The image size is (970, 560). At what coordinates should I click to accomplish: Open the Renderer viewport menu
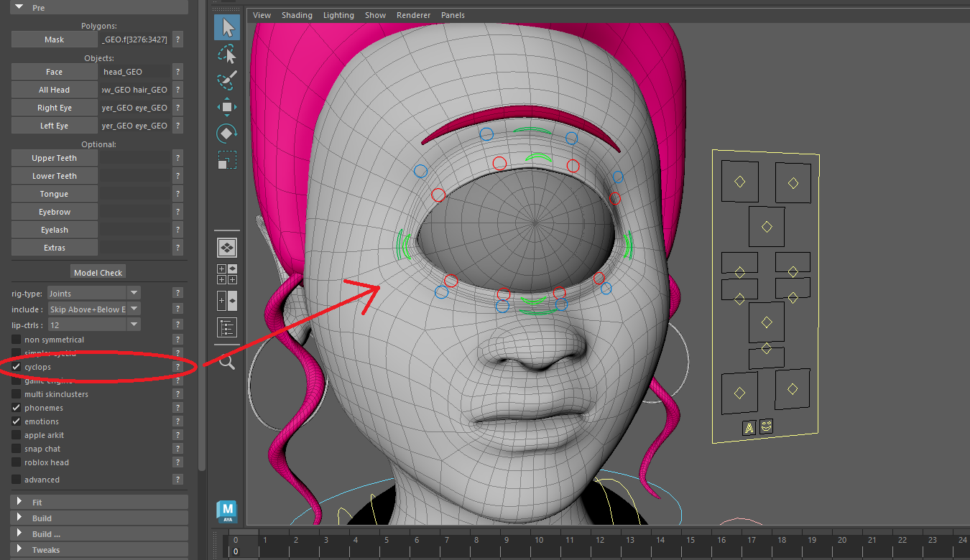[414, 15]
